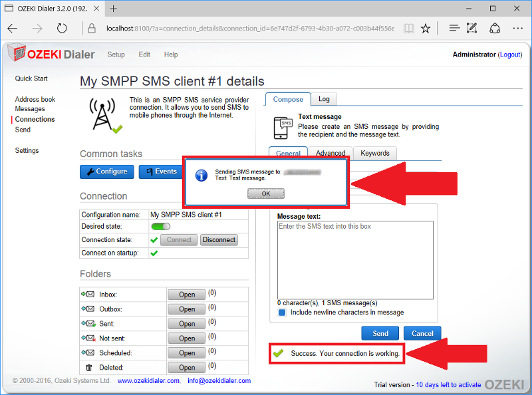Open the reading view book icon
This screenshot has width=532, height=395.
[408, 29]
